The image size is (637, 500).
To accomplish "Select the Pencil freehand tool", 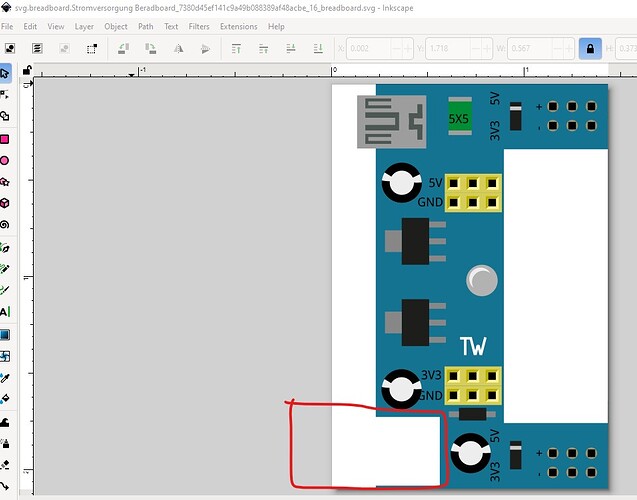I will coord(5,268).
